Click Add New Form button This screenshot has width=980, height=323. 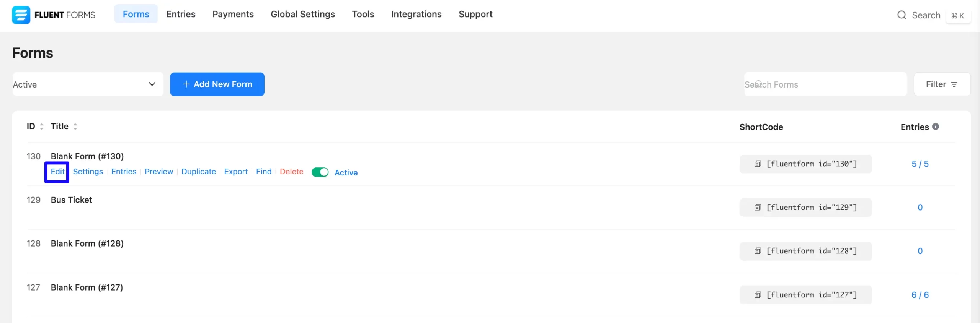pyautogui.click(x=217, y=84)
